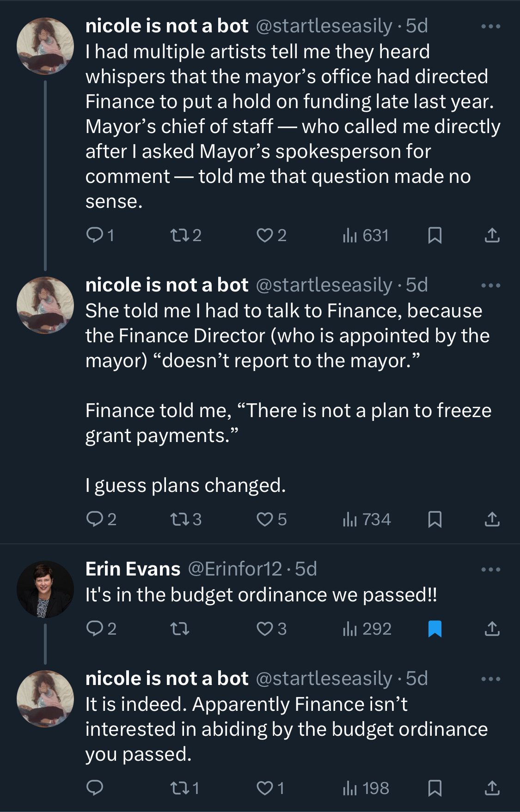Open more options on Erin Evans' tweet

[x=490, y=570]
